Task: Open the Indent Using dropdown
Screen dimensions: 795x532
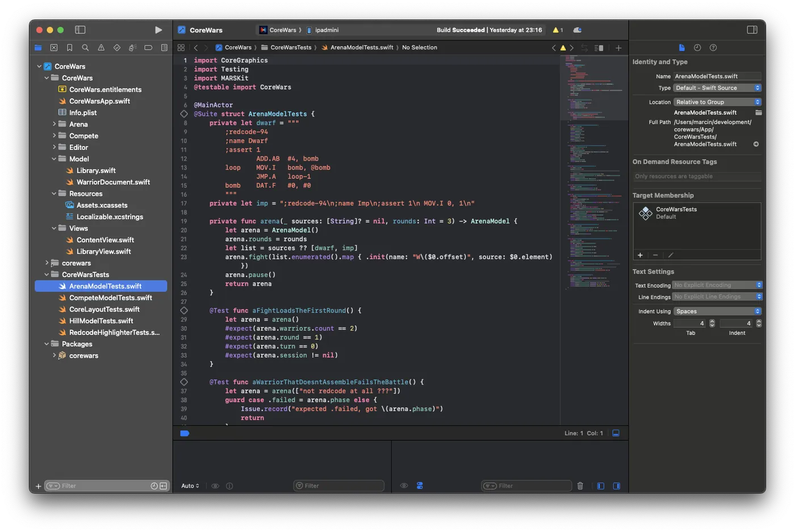Action: (x=717, y=311)
